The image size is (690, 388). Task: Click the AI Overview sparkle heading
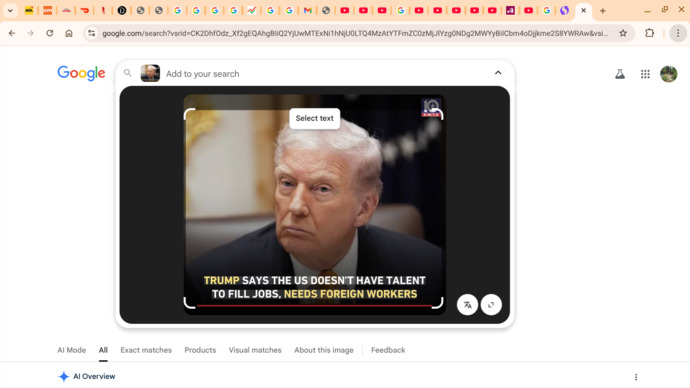tap(87, 377)
